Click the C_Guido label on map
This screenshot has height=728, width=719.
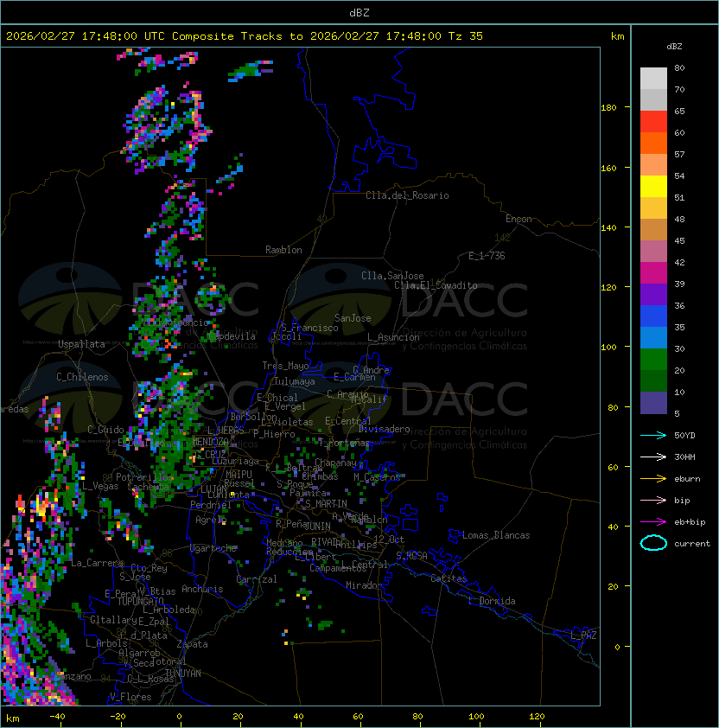(x=105, y=430)
